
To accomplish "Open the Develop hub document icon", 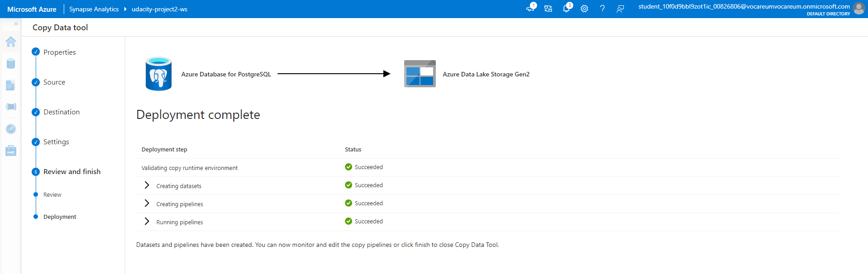I will pyautogui.click(x=10, y=85).
